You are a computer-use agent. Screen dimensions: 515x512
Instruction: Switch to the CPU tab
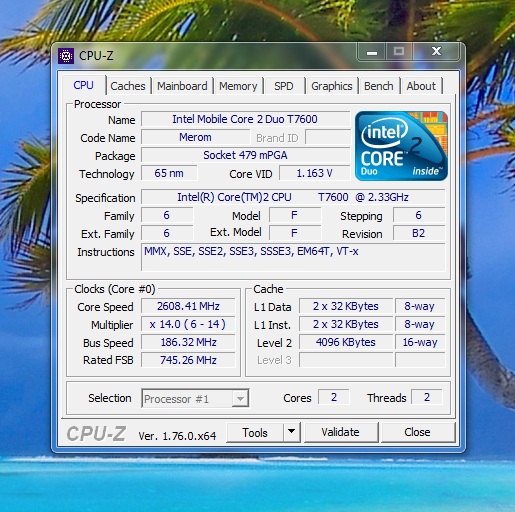point(83,85)
